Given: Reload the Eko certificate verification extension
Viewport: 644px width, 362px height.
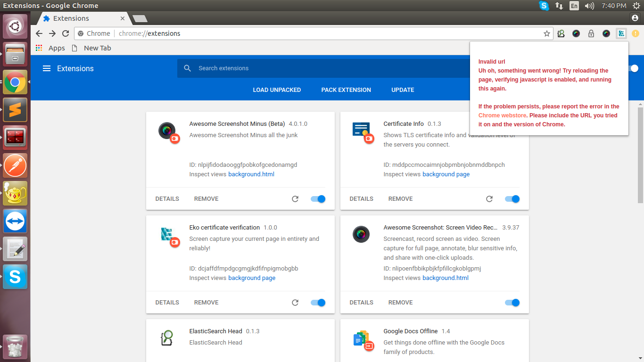Looking at the screenshot, I should (295, 303).
